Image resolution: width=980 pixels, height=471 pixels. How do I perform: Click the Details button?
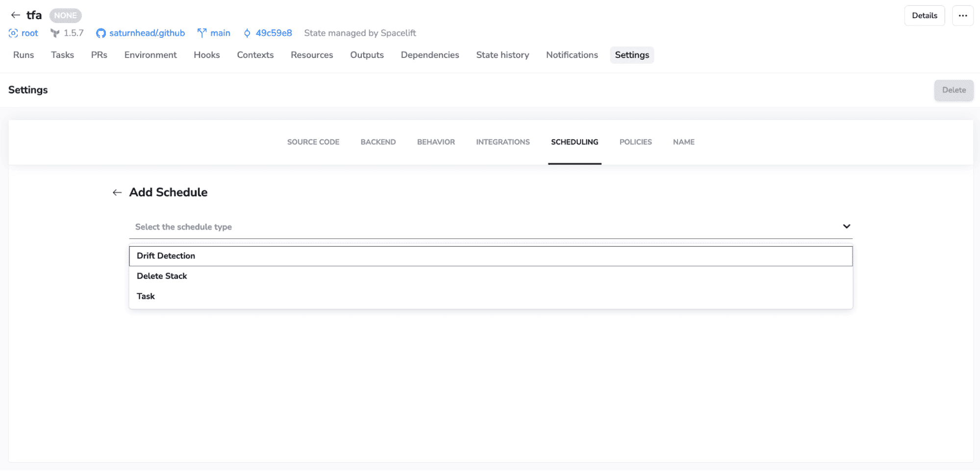coord(924,16)
